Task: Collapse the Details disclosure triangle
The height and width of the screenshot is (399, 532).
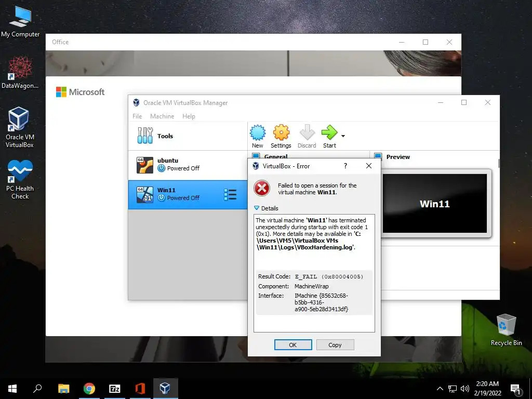Action: click(x=257, y=208)
